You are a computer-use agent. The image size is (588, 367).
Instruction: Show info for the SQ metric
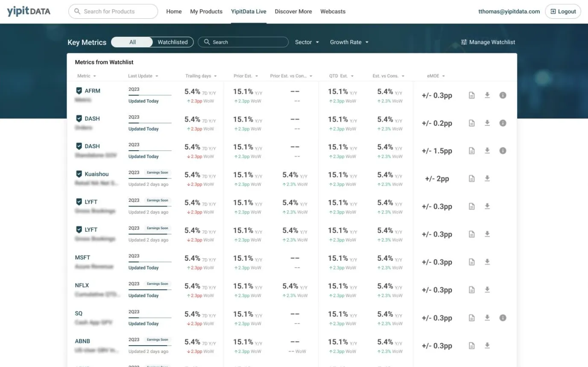[503, 318]
